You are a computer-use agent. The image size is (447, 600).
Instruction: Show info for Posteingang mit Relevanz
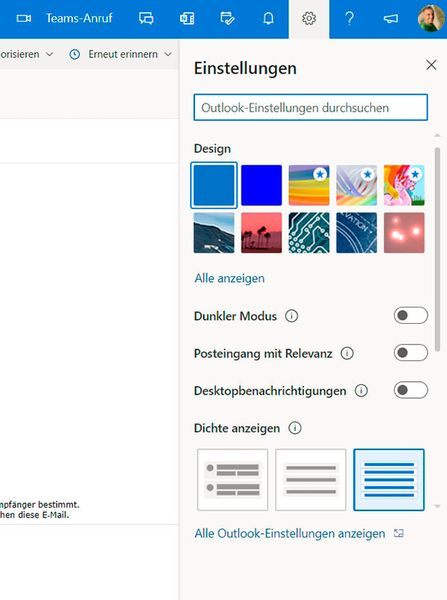click(x=347, y=353)
